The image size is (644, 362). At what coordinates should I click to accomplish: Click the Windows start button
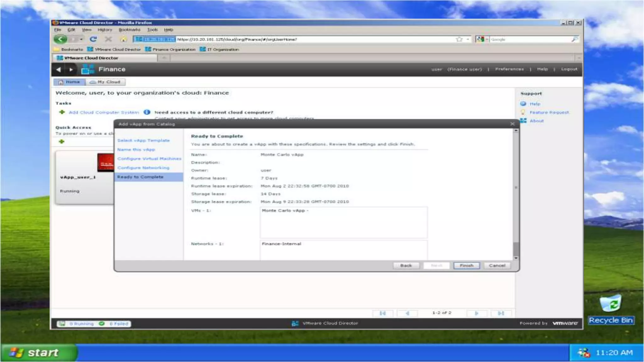click(38, 353)
